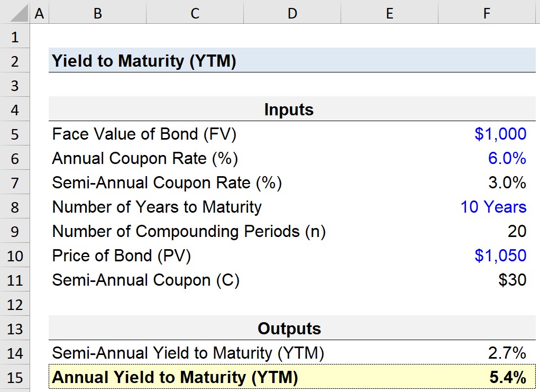Click the 3.0% semi-annual coupon rate cell

(487, 182)
